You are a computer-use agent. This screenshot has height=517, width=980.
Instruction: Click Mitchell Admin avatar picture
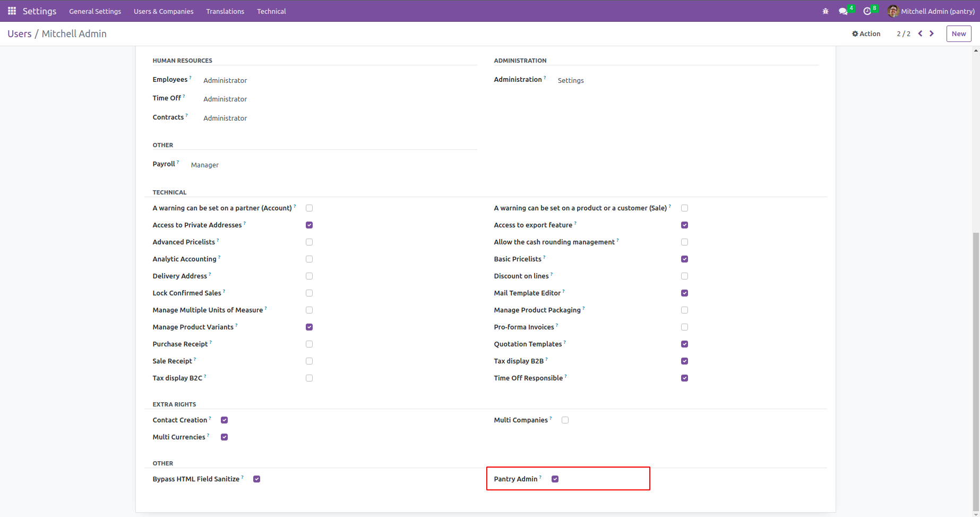[893, 11]
